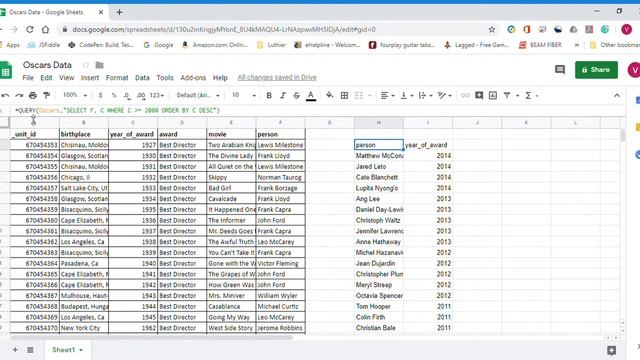Open the Functions sigma icon
Viewport: 640px width, 360px height.
528,96
